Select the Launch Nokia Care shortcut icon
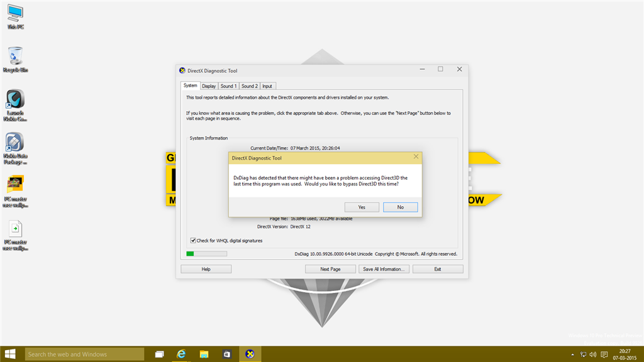The width and height of the screenshot is (644, 362). [x=15, y=106]
